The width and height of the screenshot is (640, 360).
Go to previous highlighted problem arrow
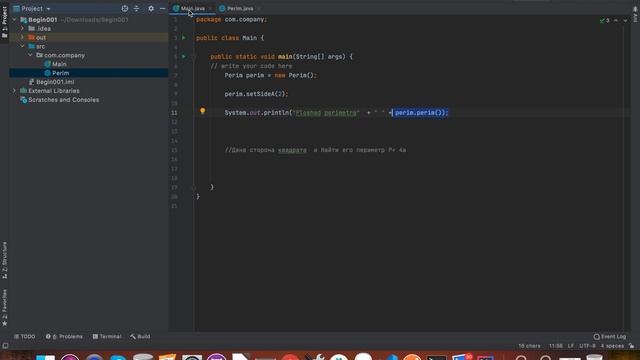point(616,20)
